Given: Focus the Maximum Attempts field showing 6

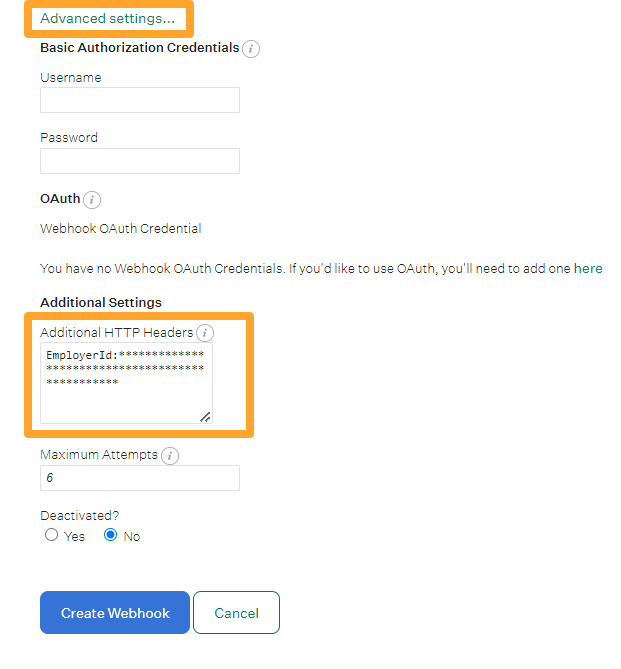Looking at the screenshot, I should 140,478.
